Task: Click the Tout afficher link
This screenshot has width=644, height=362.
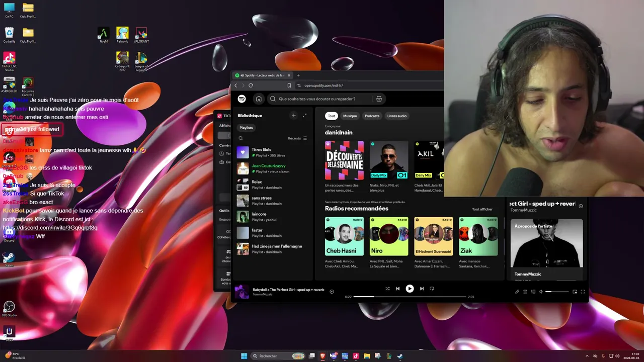Action: point(482,209)
